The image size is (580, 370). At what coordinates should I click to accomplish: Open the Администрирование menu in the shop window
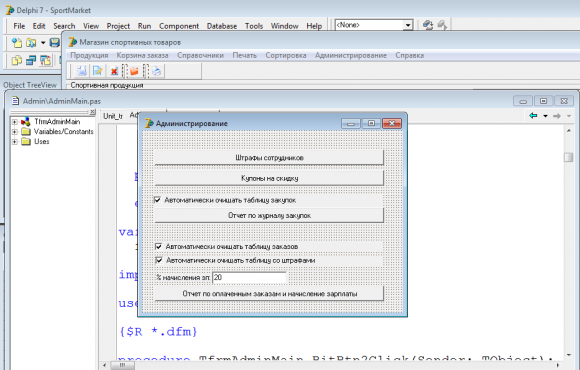(x=351, y=56)
